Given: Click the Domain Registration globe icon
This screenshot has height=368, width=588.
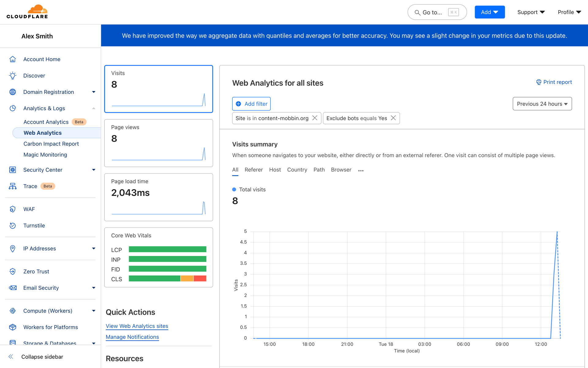Looking at the screenshot, I should click(13, 92).
